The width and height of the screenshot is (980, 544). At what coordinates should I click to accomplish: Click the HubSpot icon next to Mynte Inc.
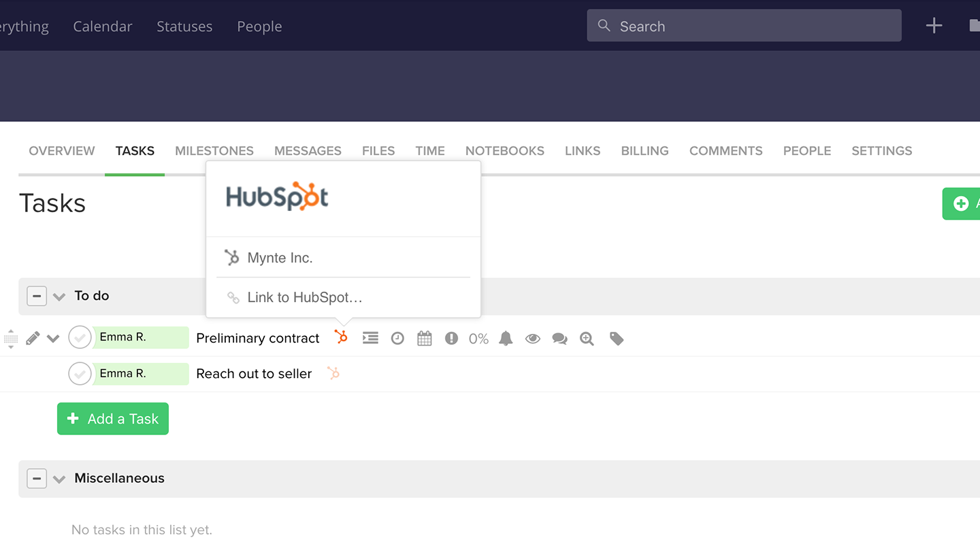[232, 258]
